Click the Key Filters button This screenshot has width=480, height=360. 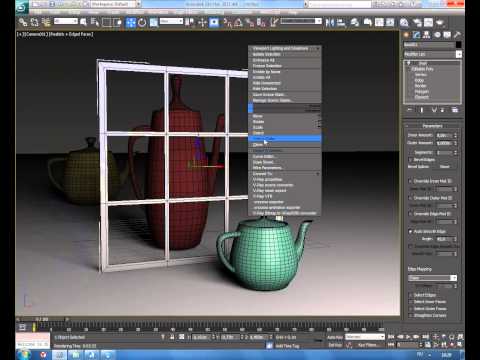click(367, 345)
